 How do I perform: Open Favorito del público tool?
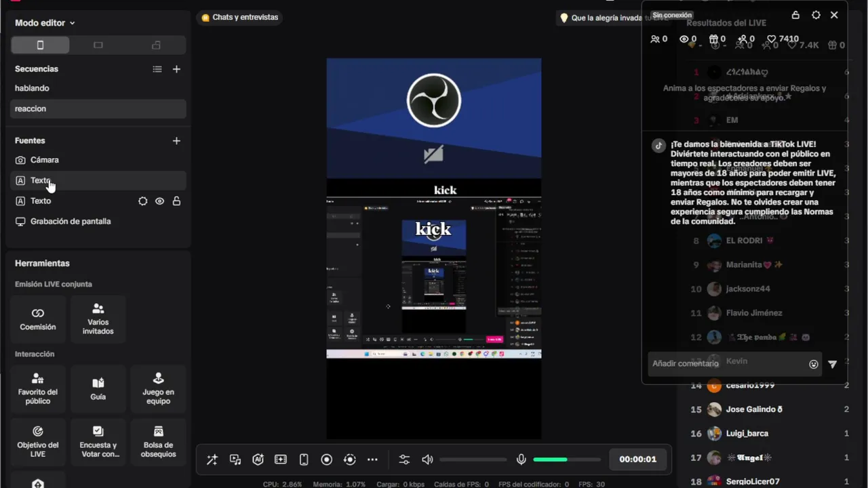[x=38, y=389]
